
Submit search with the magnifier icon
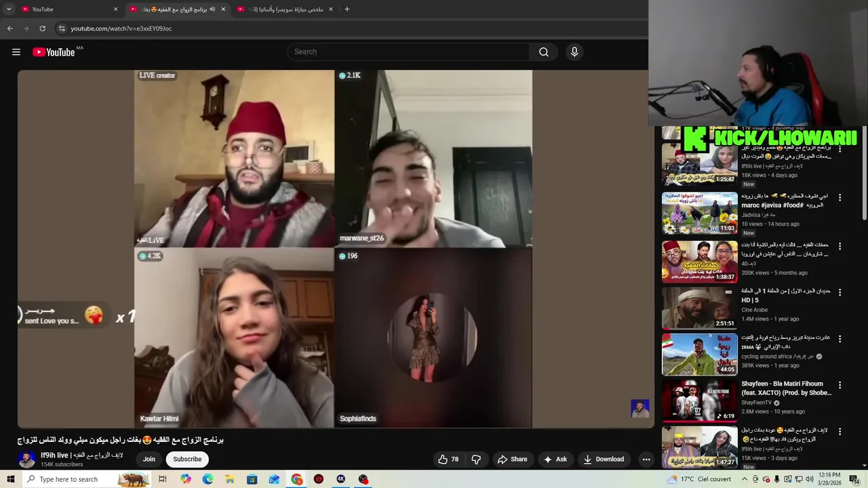(544, 52)
